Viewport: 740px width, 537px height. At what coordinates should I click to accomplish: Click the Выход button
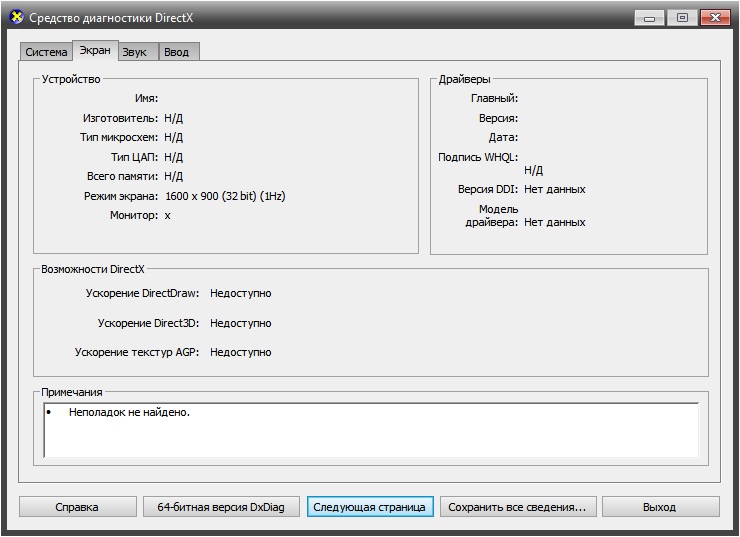(660, 507)
